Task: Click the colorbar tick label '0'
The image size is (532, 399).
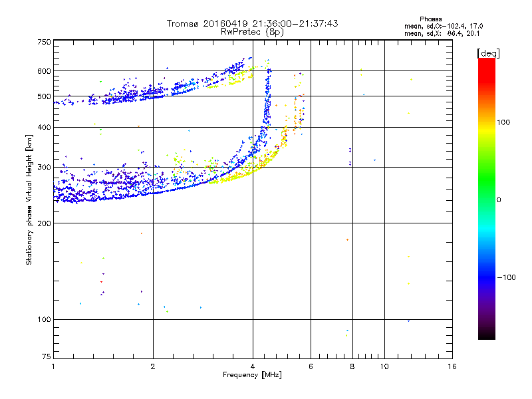Action: (499, 200)
